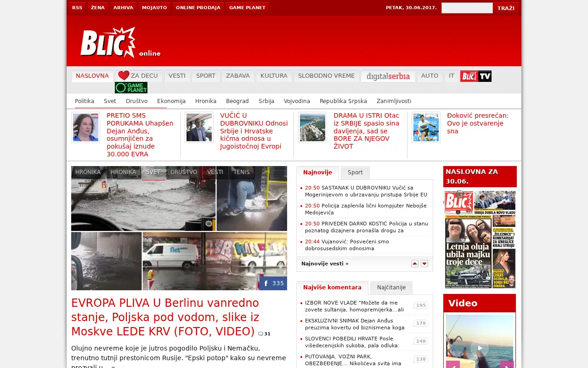Open the Drama u Istri article thumbnail
Screen dimensions: 588x368
[312, 127]
